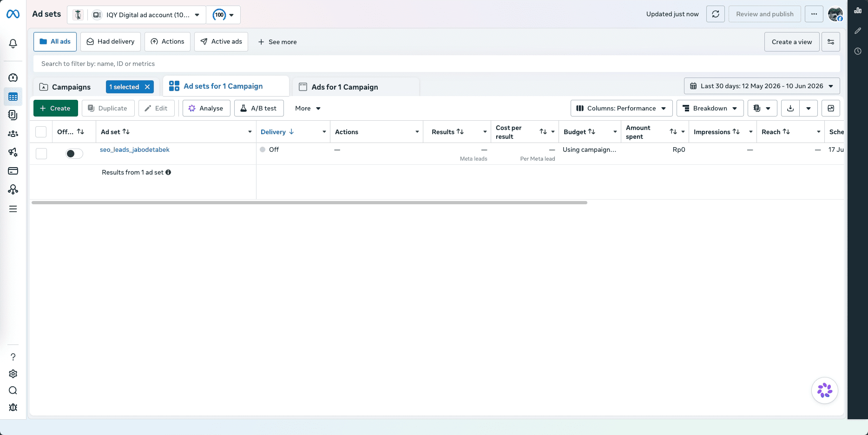Open Events Manager icon in sidebar
Viewport: 868px width, 435px height.
13,189
